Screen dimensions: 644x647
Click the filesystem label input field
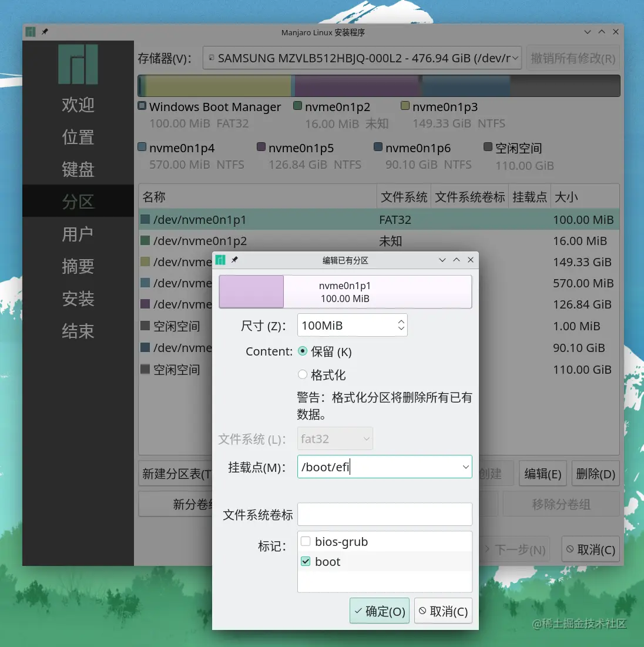384,514
